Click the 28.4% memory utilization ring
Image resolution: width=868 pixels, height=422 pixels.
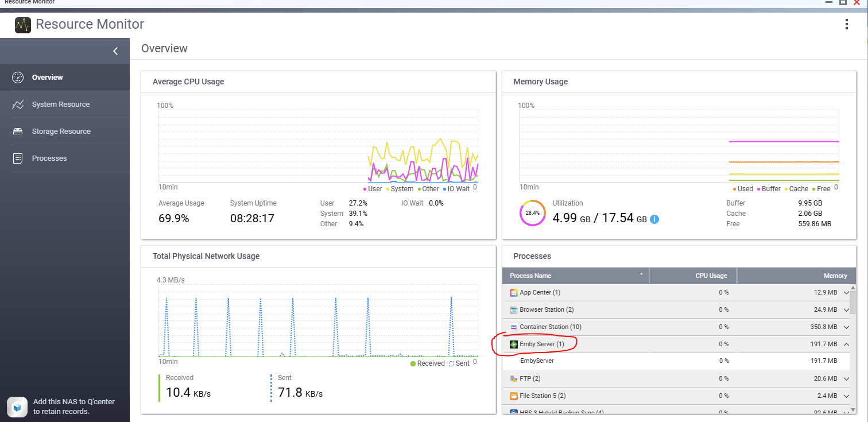pos(533,213)
